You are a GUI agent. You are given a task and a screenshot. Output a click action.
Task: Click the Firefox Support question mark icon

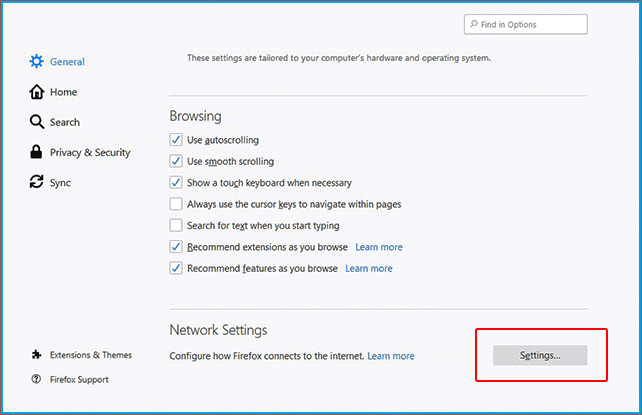click(x=37, y=380)
